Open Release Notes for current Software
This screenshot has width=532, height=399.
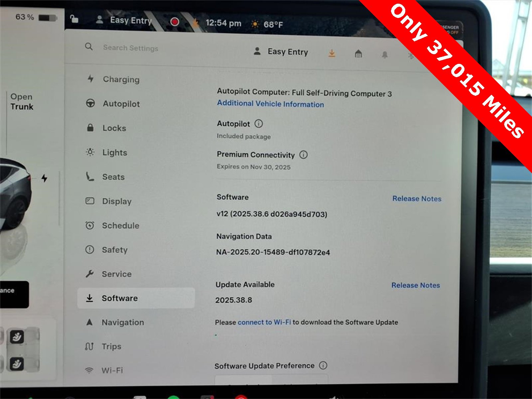(417, 199)
